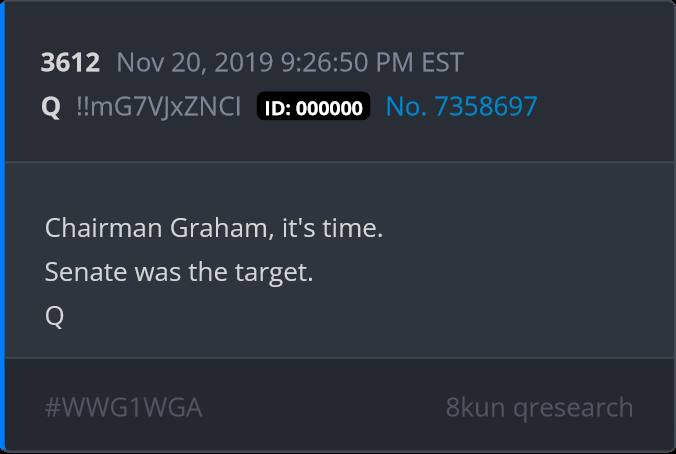Click the post number 3612
The height and width of the screenshot is (454, 676).
(x=70, y=63)
